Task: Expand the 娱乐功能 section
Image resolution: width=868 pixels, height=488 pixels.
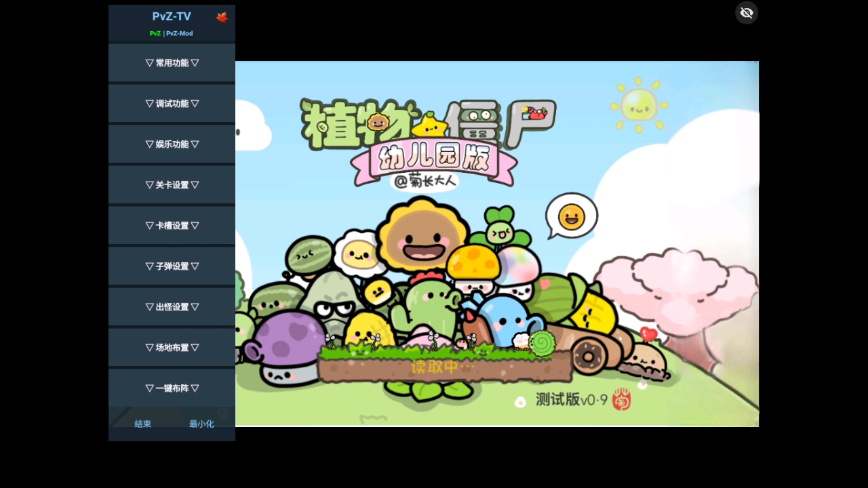Action: click(x=172, y=144)
